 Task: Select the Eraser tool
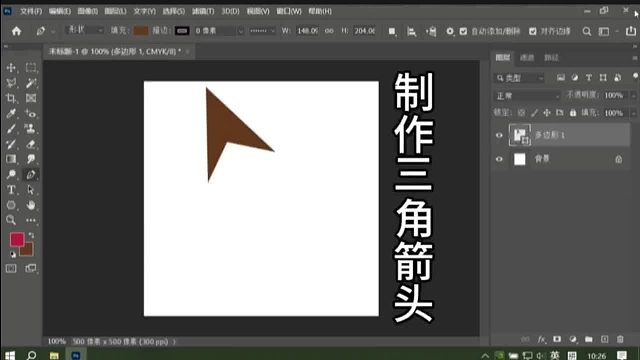pyautogui.click(x=31, y=144)
